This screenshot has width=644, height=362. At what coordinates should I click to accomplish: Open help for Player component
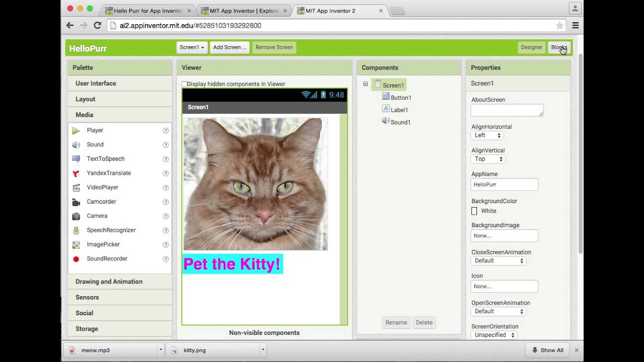pos(166,131)
